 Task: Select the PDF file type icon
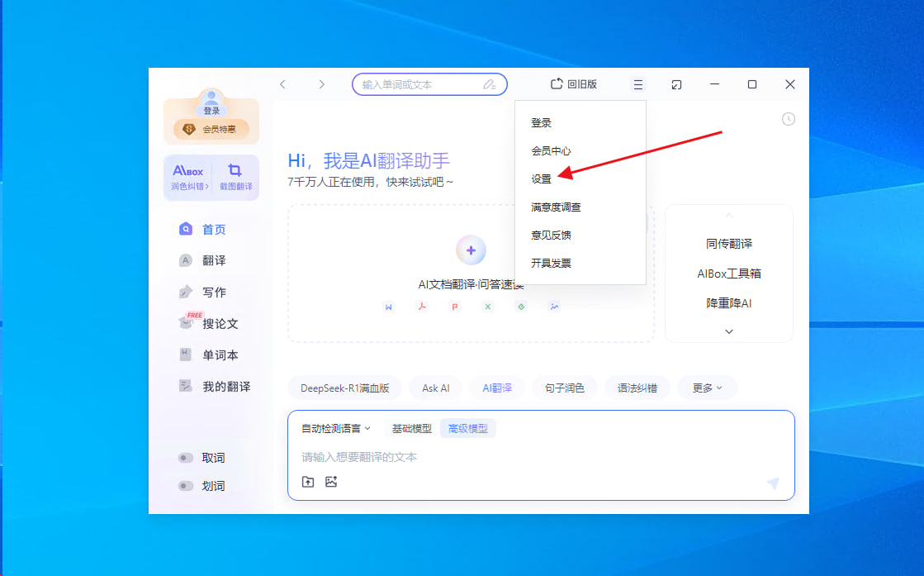click(422, 307)
